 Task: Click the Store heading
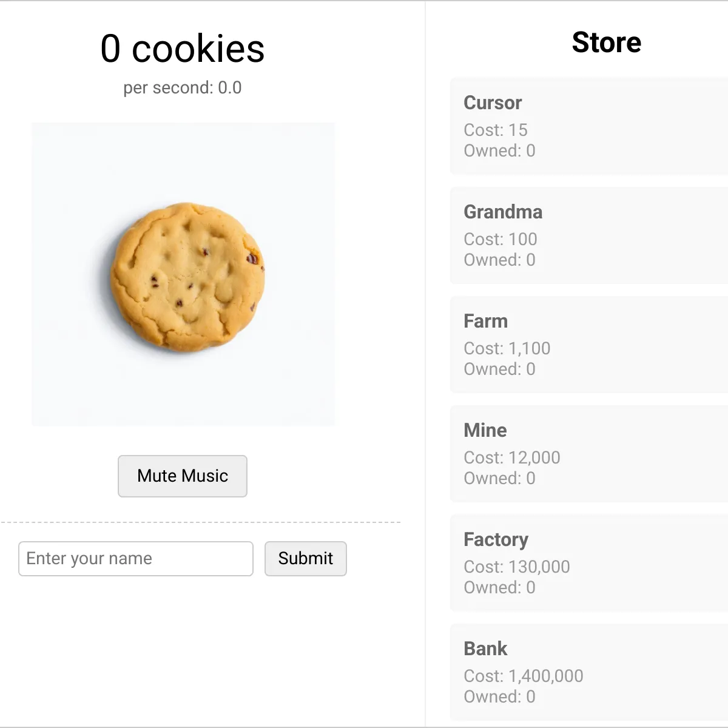(607, 42)
